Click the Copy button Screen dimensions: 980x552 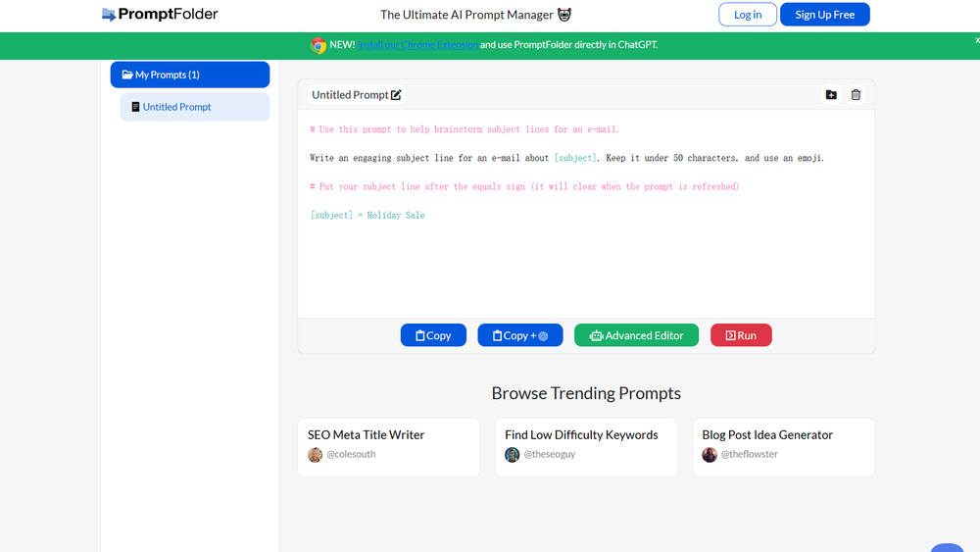pos(433,335)
